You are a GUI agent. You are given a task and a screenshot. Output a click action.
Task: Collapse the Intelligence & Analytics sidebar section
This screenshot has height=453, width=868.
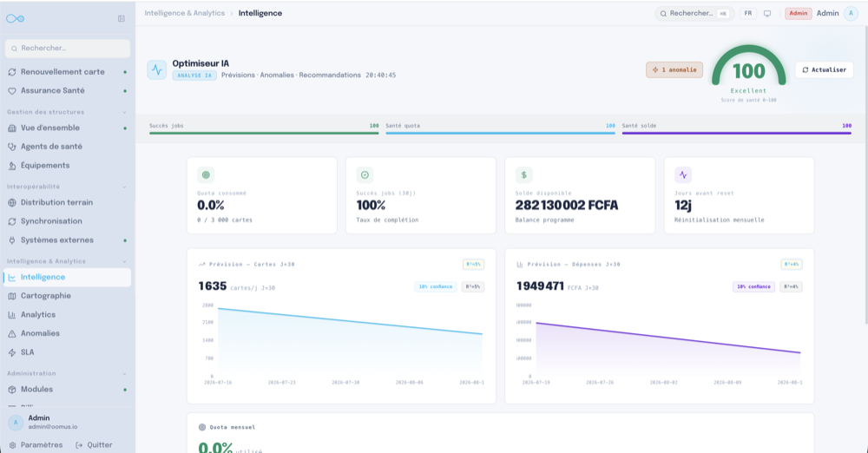(x=124, y=261)
